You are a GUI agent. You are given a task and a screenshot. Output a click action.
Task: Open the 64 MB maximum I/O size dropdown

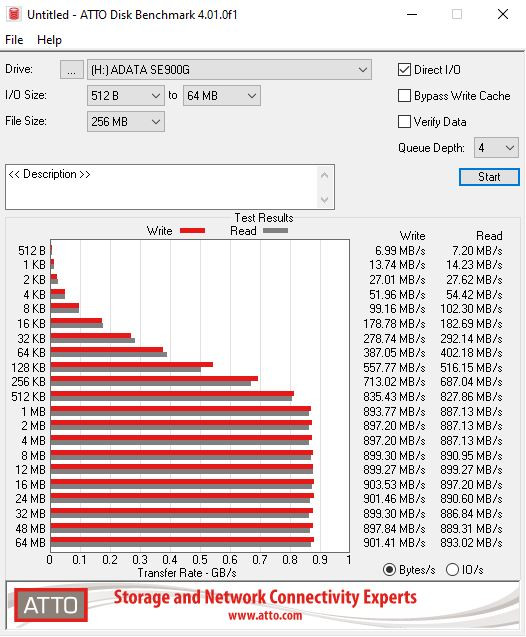pyautogui.click(x=221, y=96)
